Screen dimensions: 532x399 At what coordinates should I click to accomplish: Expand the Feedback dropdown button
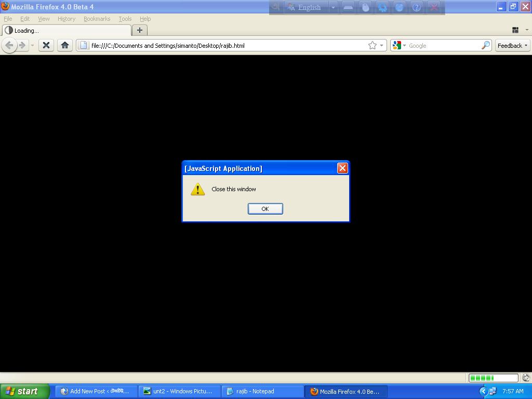pos(512,45)
